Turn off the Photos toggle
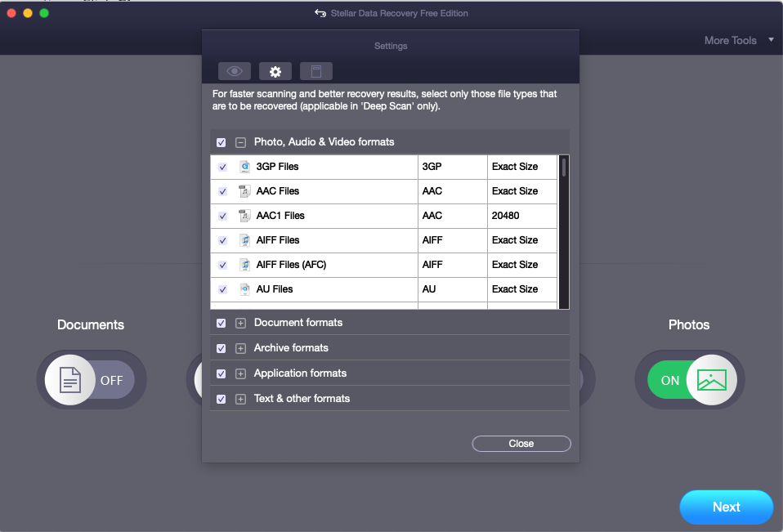 (691, 380)
